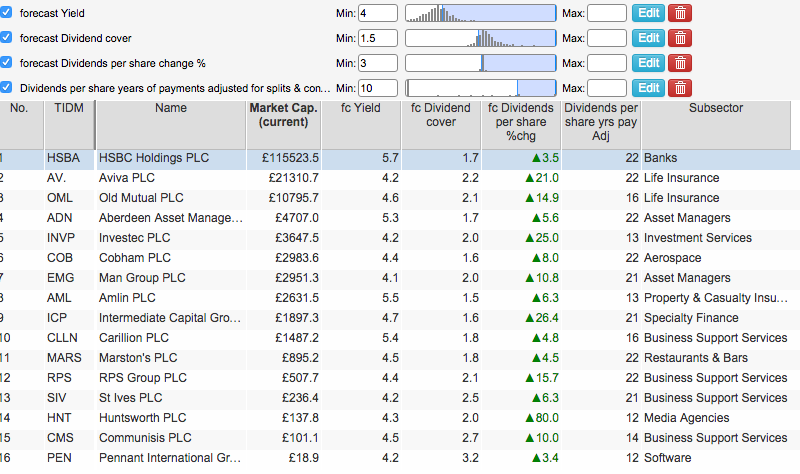Click forecast Yield histogram slider
Viewport: 800px width, 474px height.
(481, 13)
